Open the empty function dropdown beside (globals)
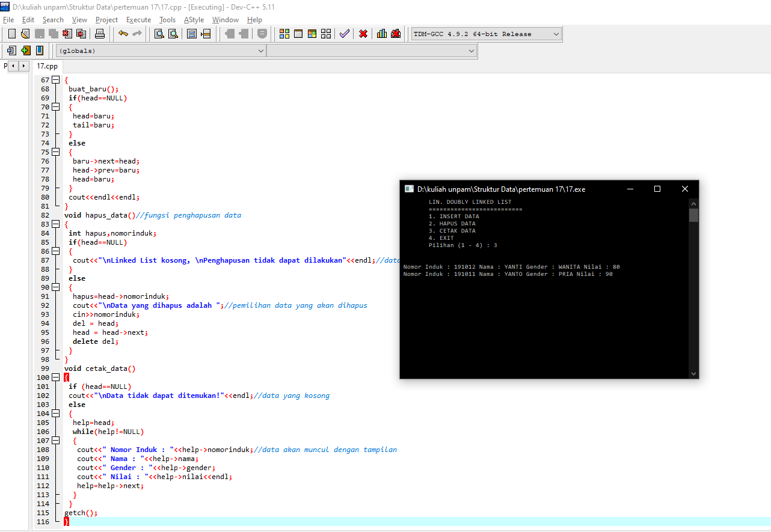Screen dimensions: 771x532 click(x=372, y=51)
